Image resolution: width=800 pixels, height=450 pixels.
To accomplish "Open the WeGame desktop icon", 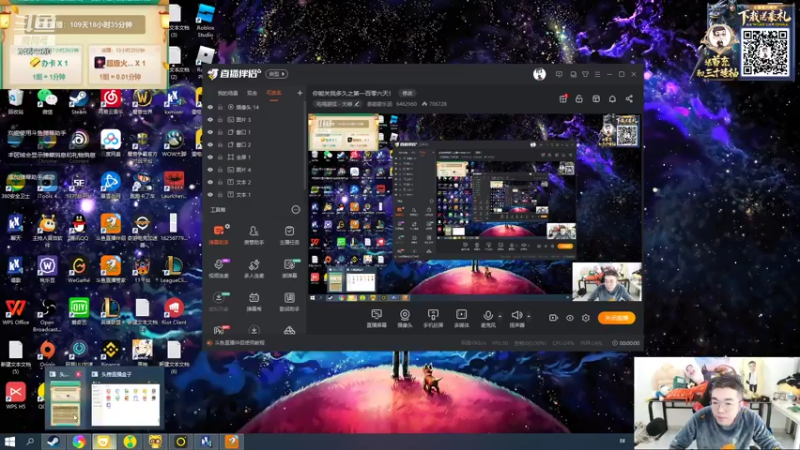I will point(79,270).
